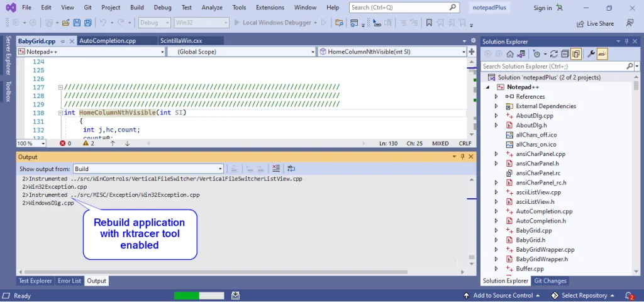
Task: Click the Find in Files toolbar icon
Action: pyautogui.click(x=339, y=23)
